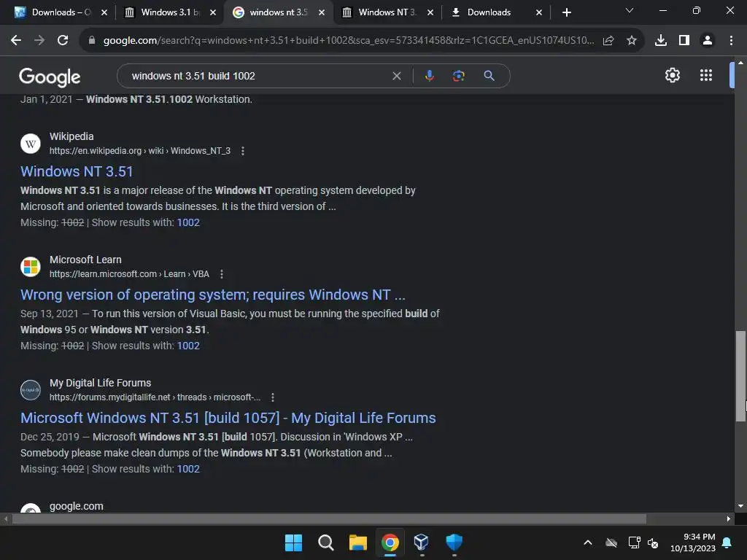Submit search with the magnifier icon
The height and width of the screenshot is (560, 747).
click(489, 76)
